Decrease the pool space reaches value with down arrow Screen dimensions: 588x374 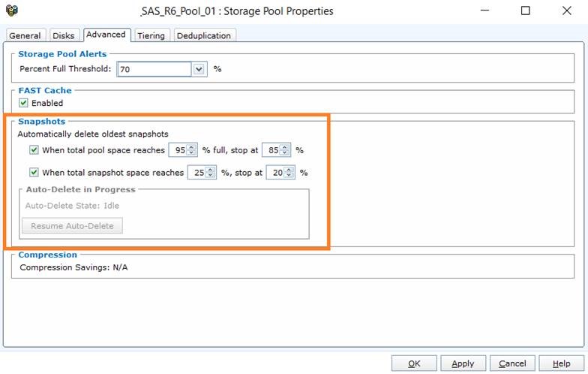(x=191, y=152)
